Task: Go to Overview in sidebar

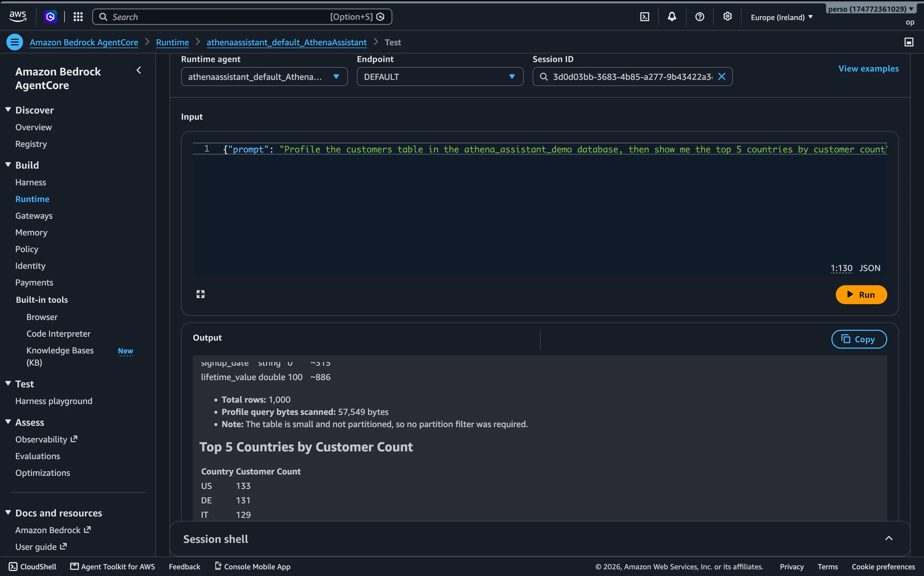Action: coord(33,127)
